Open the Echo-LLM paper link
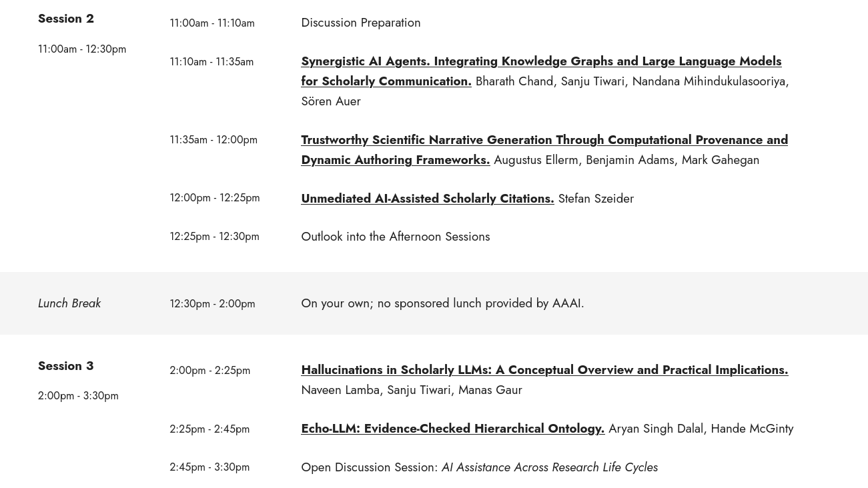Image resolution: width=868 pixels, height=488 pixels. point(452,429)
